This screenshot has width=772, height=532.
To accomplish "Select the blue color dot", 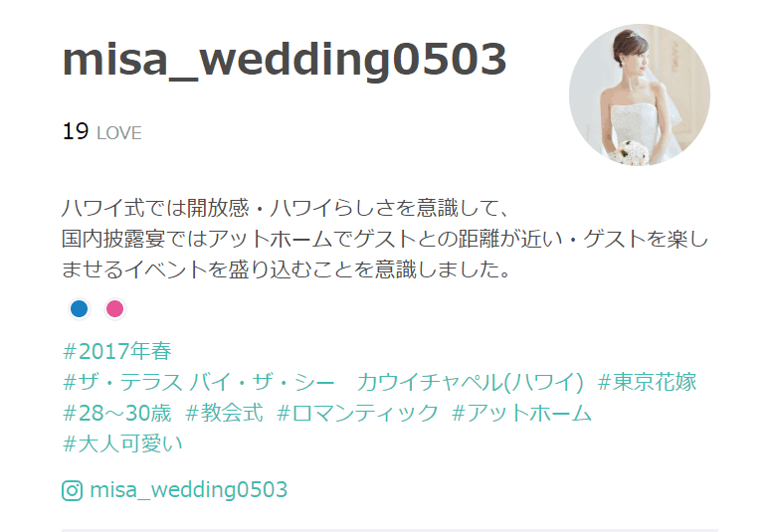I will (x=80, y=309).
